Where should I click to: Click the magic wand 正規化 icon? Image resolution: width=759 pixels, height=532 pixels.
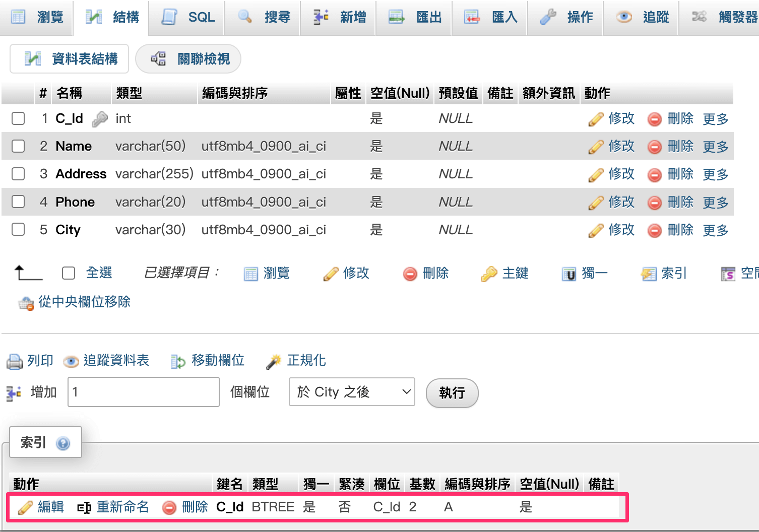click(x=274, y=361)
